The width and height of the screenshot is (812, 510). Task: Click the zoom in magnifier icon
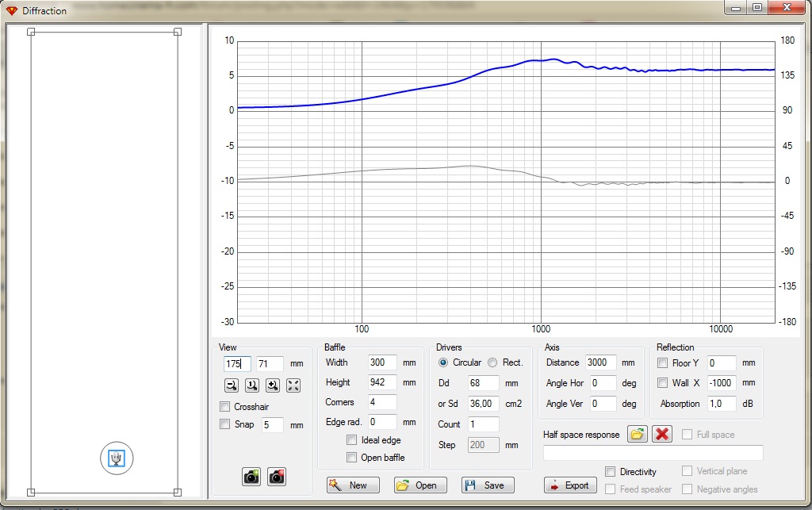click(272, 385)
